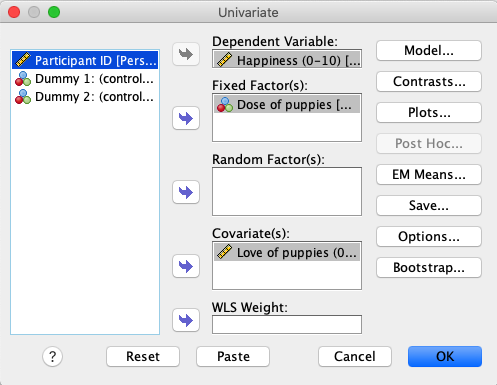Viewport: 497px width, 385px height.
Task: Select Dose of puppies in Fixed Factor(s)
Action: pyautogui.click(x=287, y=104)
